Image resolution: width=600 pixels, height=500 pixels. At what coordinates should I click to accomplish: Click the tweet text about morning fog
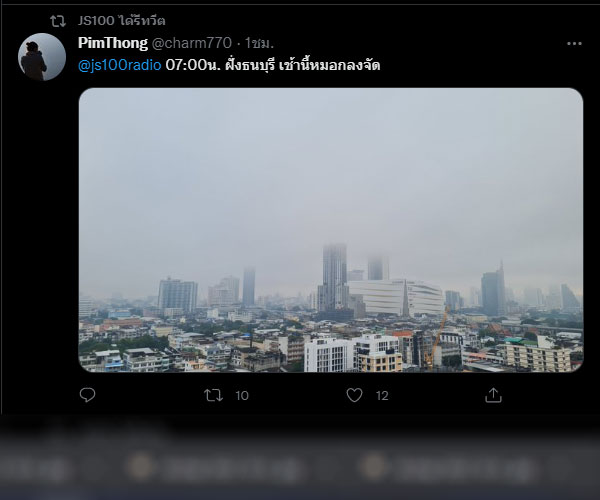273,65
